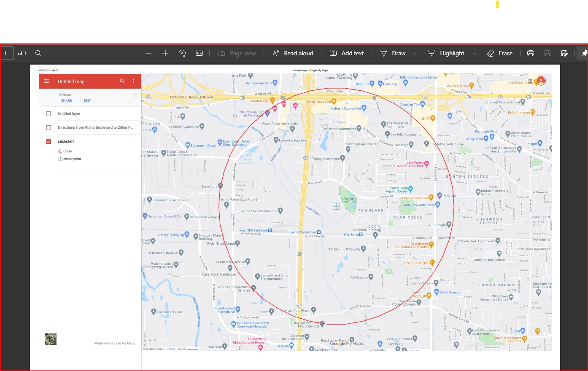Click Made with Google My Maps text
588x371 pixels.
coord(115,343)
